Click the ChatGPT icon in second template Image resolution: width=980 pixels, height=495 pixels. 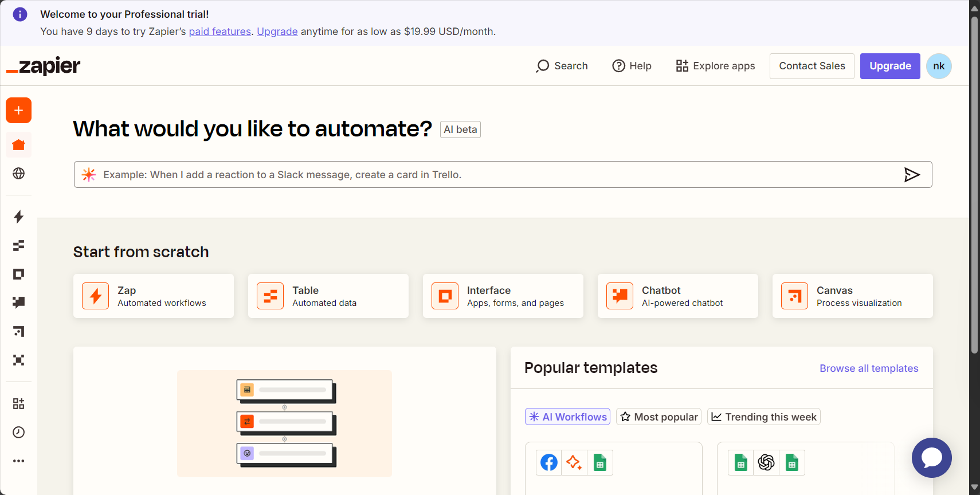(x=766, y=462)
